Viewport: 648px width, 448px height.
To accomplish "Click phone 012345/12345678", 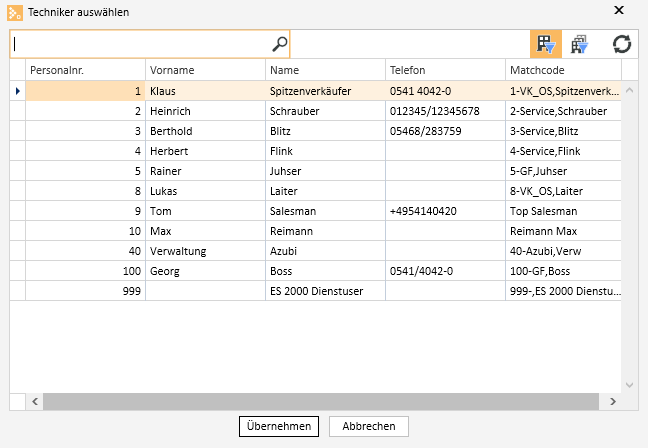I will (445, 111).
